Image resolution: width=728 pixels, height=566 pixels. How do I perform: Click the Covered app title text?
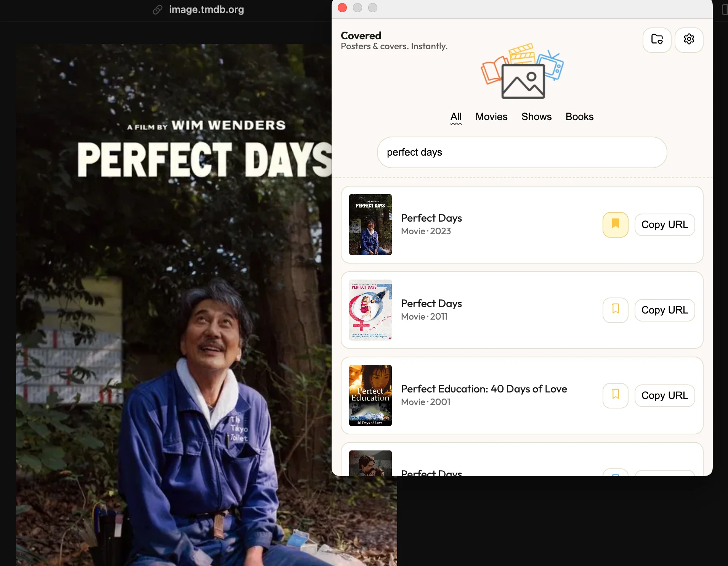point(361,35)
